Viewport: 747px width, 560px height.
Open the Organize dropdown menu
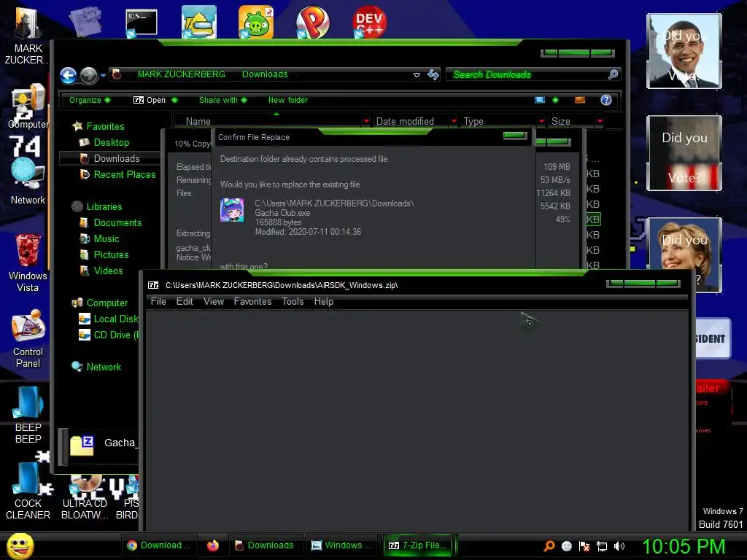click(x=90, y=100)
